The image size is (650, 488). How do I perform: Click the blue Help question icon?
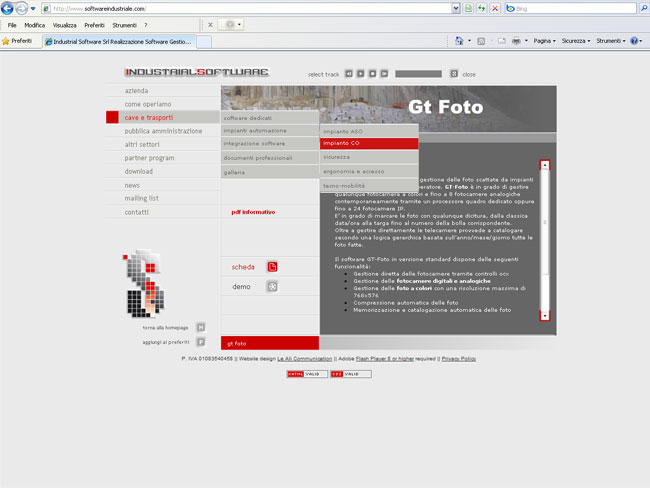[x=634, y=41]
